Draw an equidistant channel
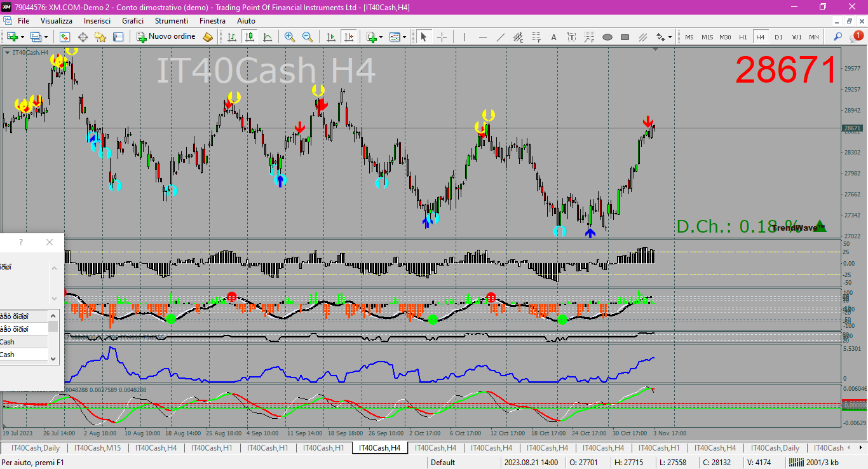This screenshot has height=469, width=868. (519, 37)
